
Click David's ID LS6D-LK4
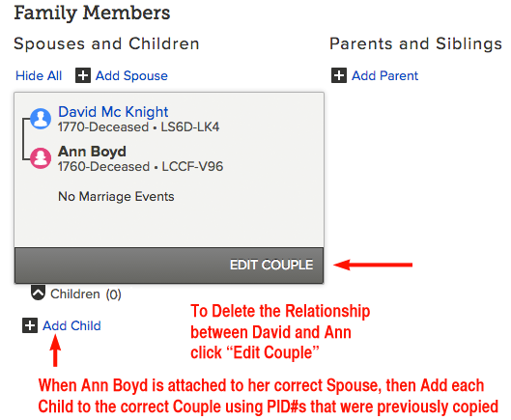click(x=190, y=126)
